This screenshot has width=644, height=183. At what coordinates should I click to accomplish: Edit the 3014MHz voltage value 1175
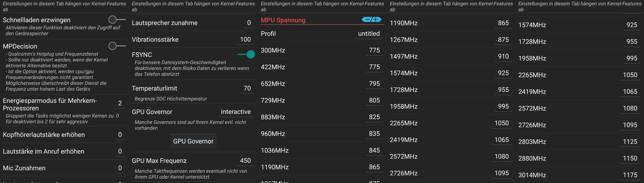point(630,175)
